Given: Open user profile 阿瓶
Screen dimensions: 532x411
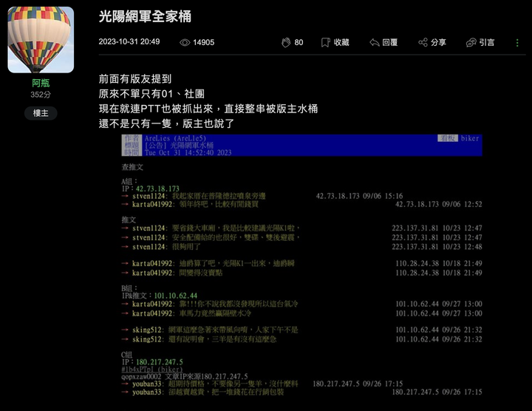Looking at the screenshot, I should (x=41, y=83).
